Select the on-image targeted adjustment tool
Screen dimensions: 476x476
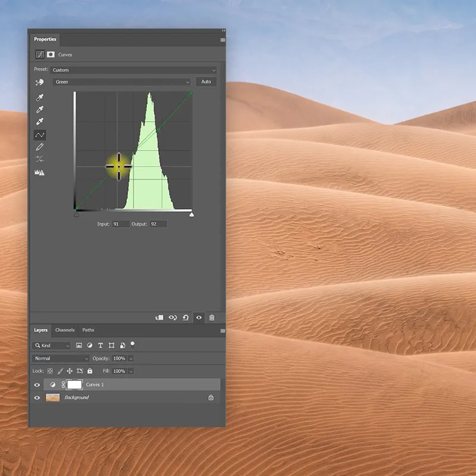tap(40, 82)
